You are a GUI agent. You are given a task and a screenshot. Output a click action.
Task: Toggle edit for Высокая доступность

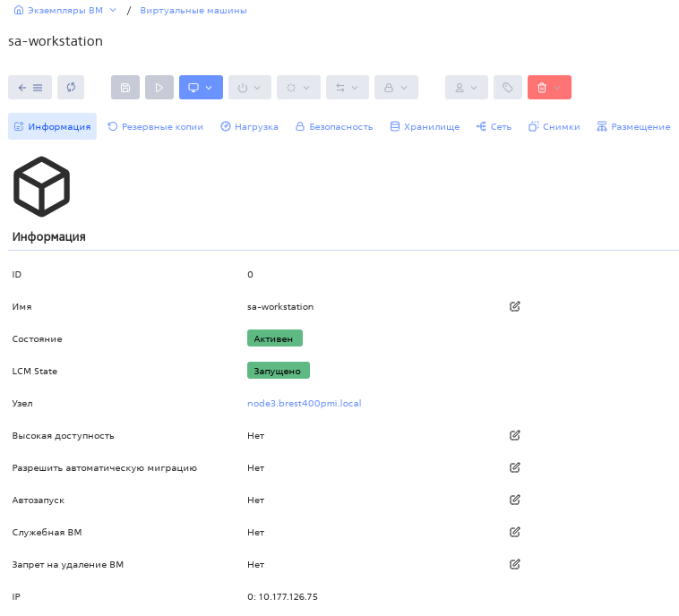[515, 435]
